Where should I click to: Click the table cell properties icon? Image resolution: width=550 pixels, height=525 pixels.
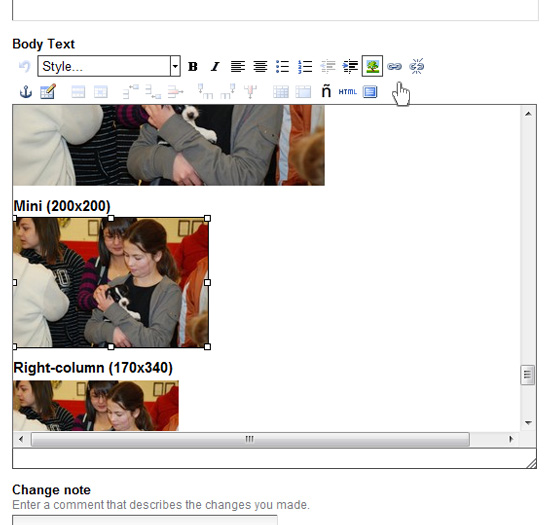101,92
